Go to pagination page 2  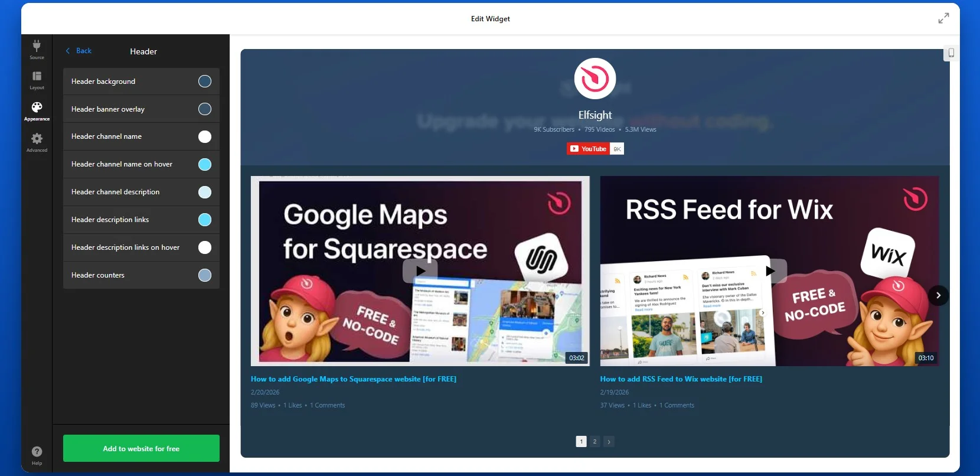pyautogui.click(x=594, y=441)
